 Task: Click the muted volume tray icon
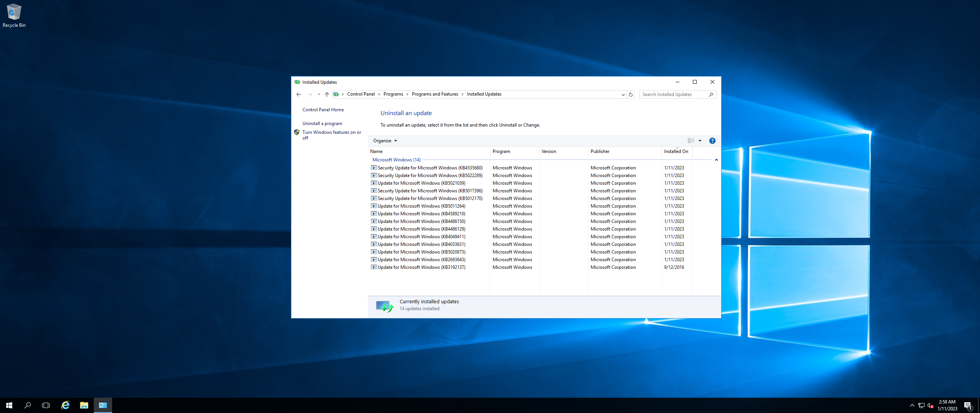click(931, 406)
